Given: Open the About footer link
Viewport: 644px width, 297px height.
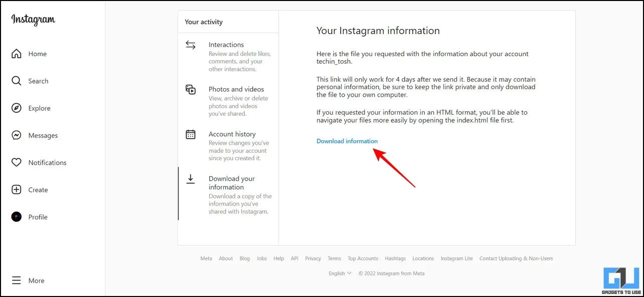Looking at the screenshot, I should pos(226,258).
